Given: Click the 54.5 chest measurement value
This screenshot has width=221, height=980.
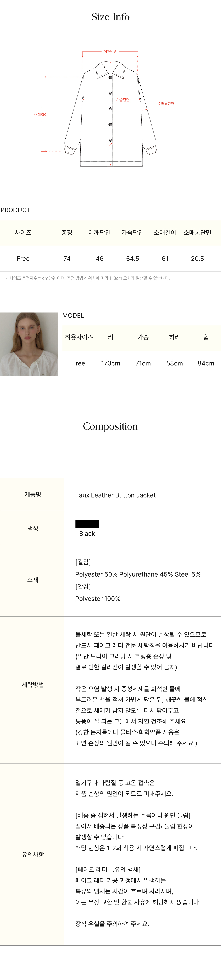Looking at the screenshot, I should [x=133, y=259].
